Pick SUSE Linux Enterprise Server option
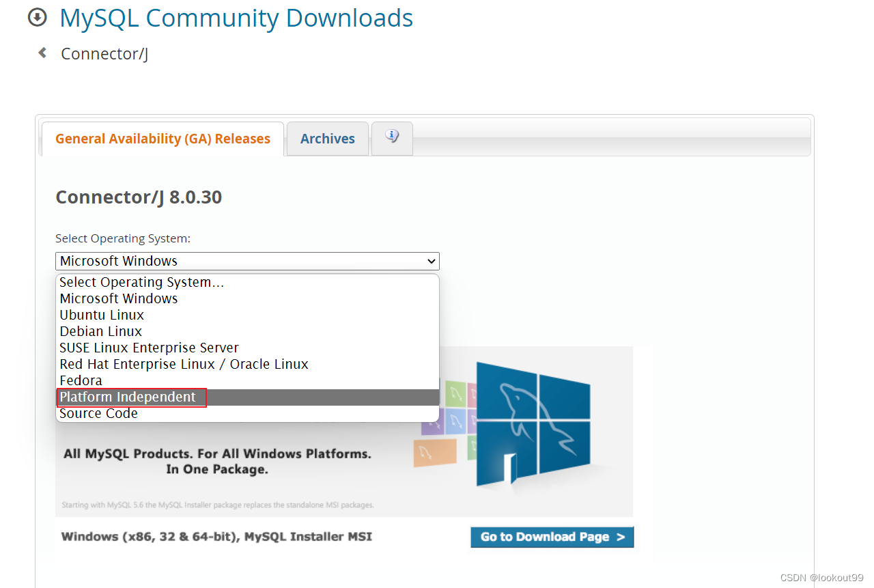 coord(247,348)
